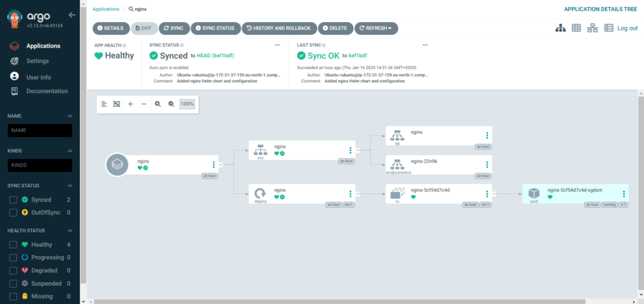Click HEAD (6ef1bdf) revision link

pos(216,55)
